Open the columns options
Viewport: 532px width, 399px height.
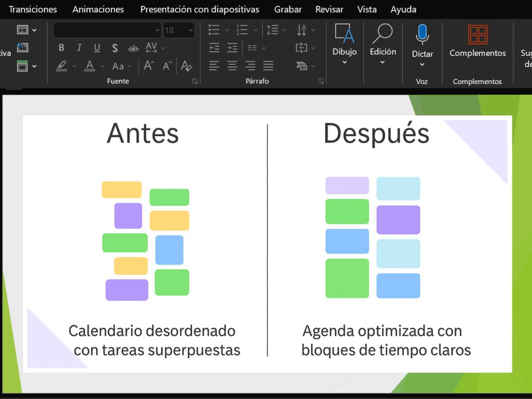[256, 48]
